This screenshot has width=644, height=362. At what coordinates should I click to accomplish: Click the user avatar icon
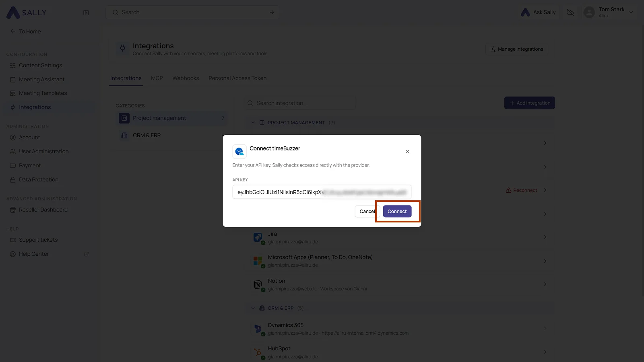coord(589,12)
